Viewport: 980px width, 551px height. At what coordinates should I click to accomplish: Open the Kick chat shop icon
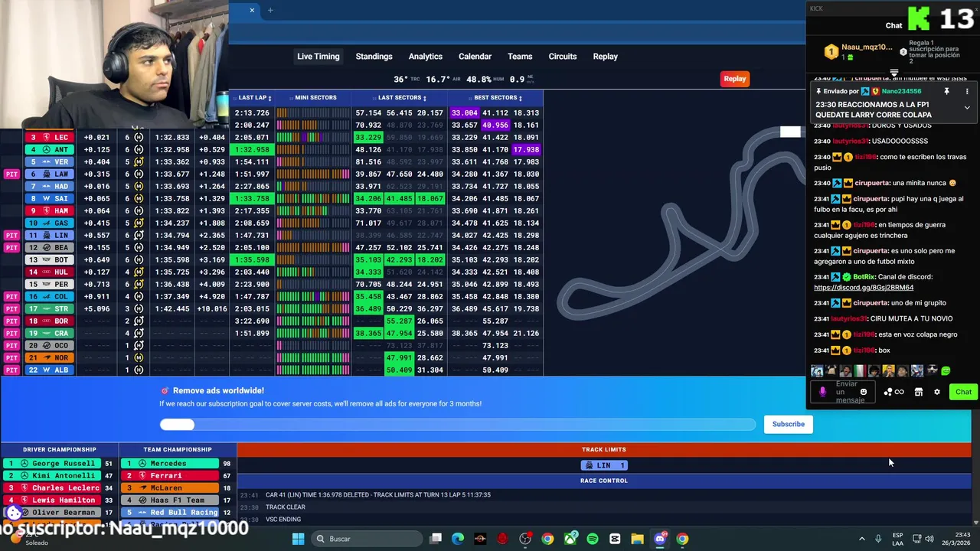coord(919,392)
